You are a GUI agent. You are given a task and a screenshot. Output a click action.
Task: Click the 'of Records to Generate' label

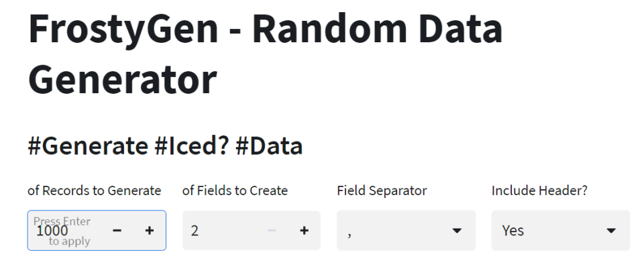coord(94,190)
